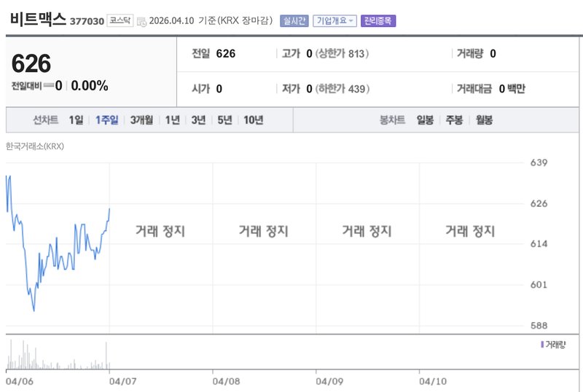Click the current price 626 headline

pyautogui.click(x=31, y=63)
